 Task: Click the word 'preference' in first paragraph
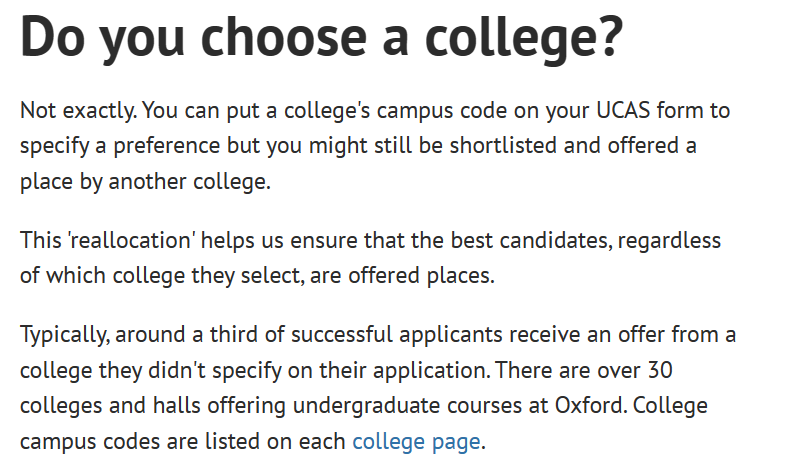(x=166, y=147)
